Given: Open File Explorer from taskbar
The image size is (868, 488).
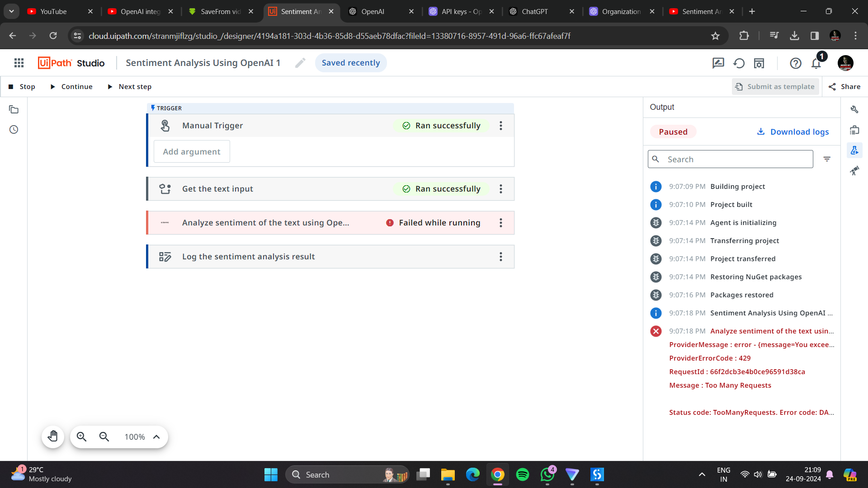Looking at the screenshot, I should click(448, 474).
